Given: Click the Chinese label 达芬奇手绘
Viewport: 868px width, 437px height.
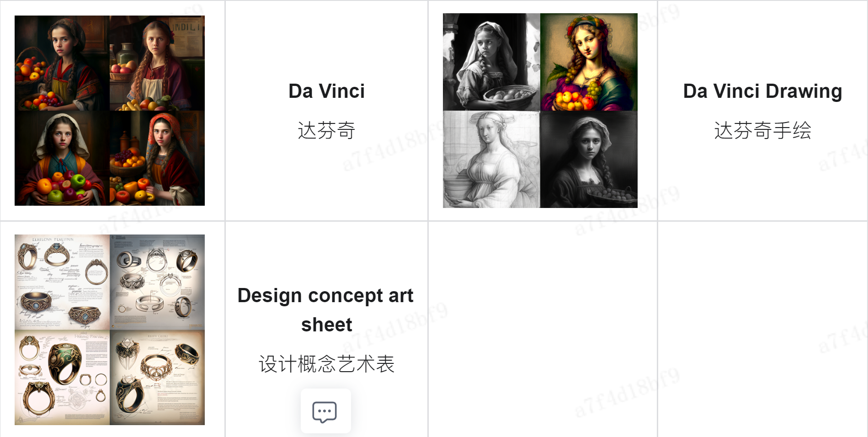Looking at the screenshot, I should coord(762,130).
